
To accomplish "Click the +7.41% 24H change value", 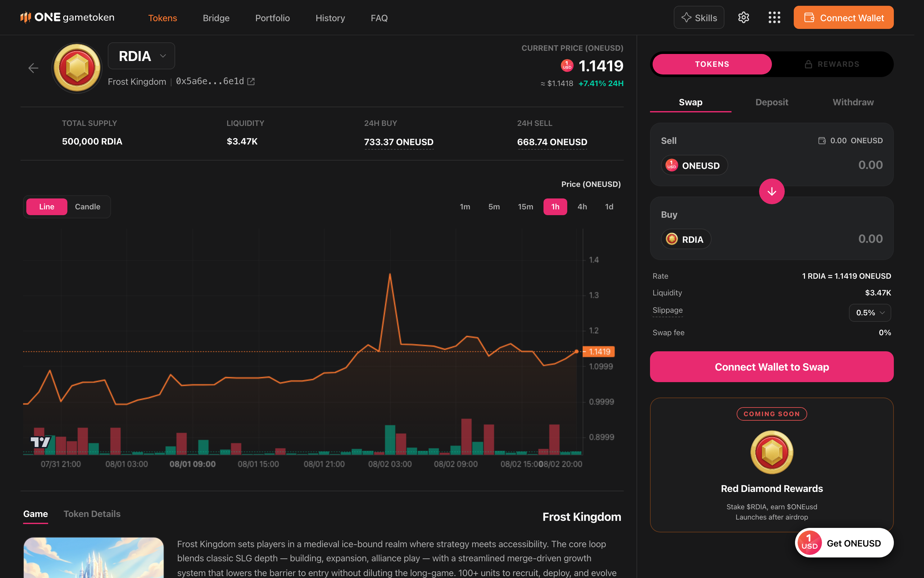I will point(601,83).
